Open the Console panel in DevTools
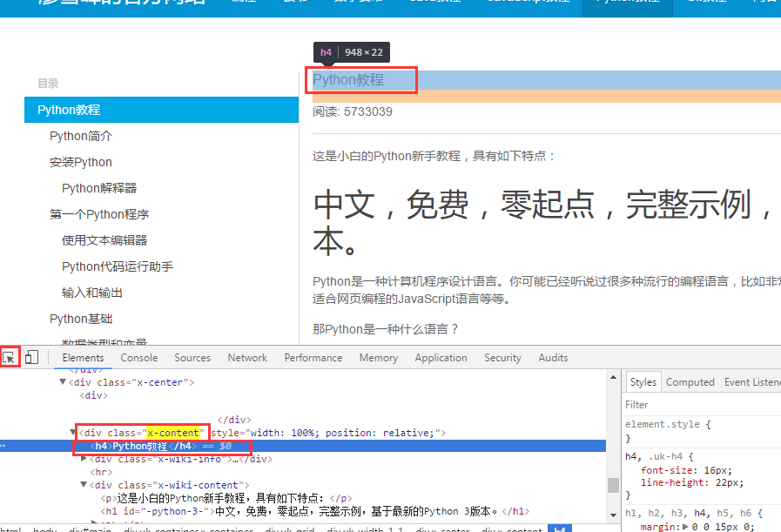This screenshot has width=781, height=532. [138, 357]
